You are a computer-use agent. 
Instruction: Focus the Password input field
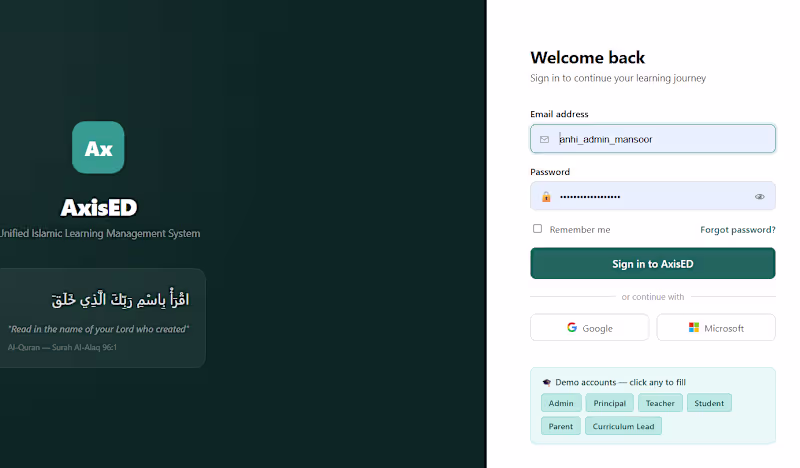(x=653, y=196)
